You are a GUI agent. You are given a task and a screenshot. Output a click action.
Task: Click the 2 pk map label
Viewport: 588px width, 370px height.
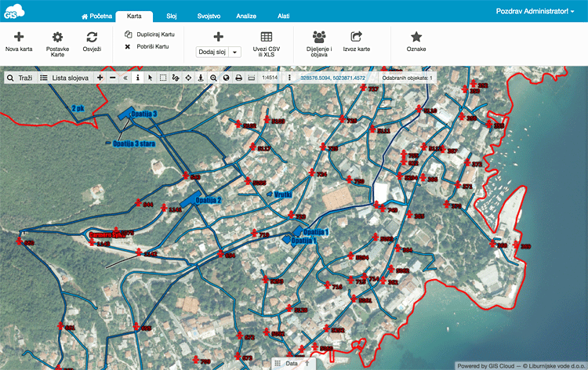(x=78, y=108)
